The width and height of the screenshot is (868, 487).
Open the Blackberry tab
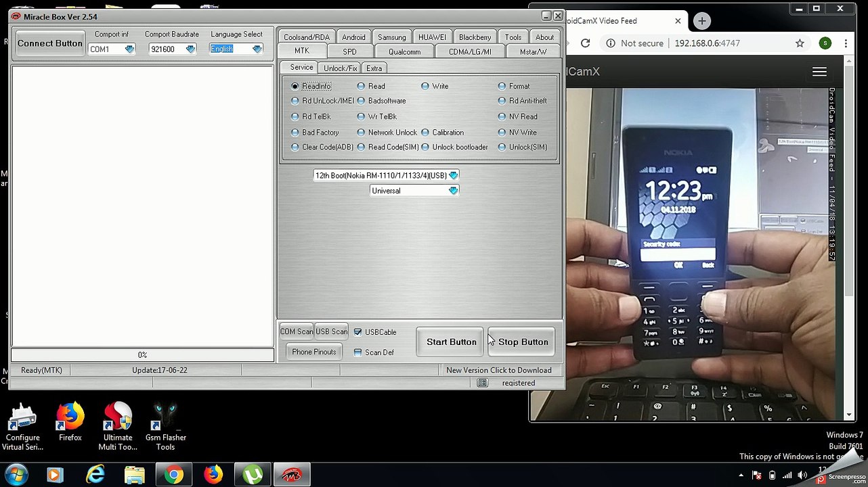[x=475, y=37]
